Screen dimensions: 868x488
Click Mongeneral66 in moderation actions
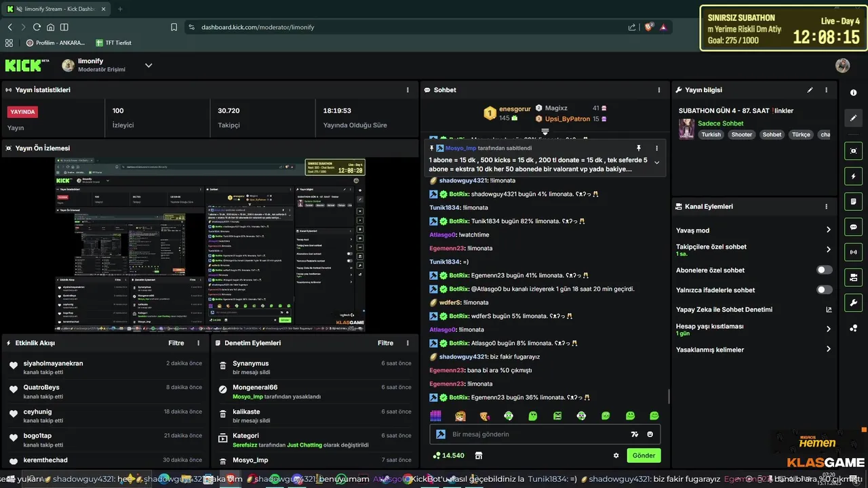coord(255,388)
